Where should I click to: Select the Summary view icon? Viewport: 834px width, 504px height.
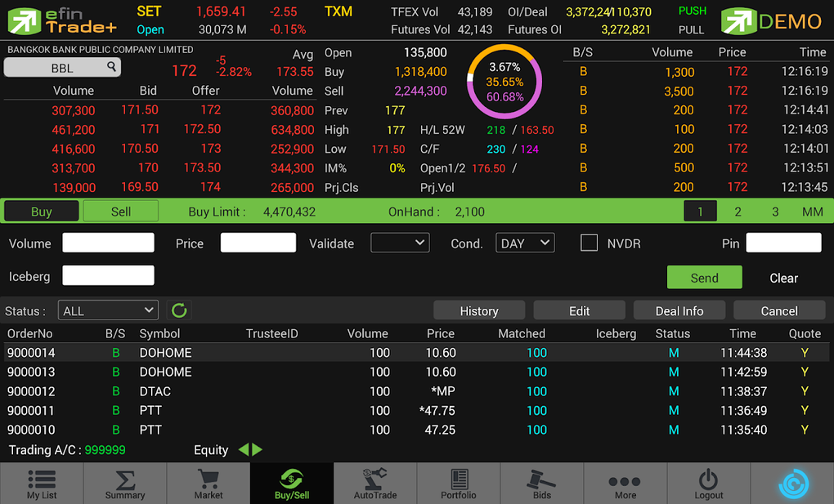(124, 483)
